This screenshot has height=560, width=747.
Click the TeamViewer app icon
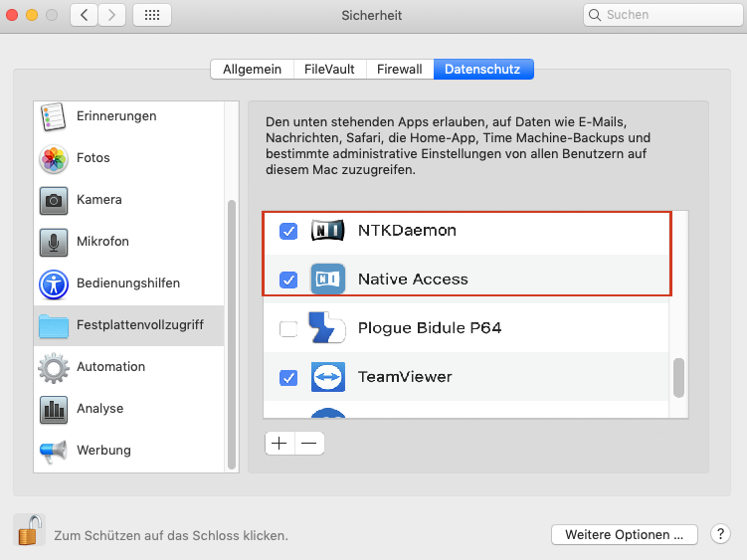(328, 377)
